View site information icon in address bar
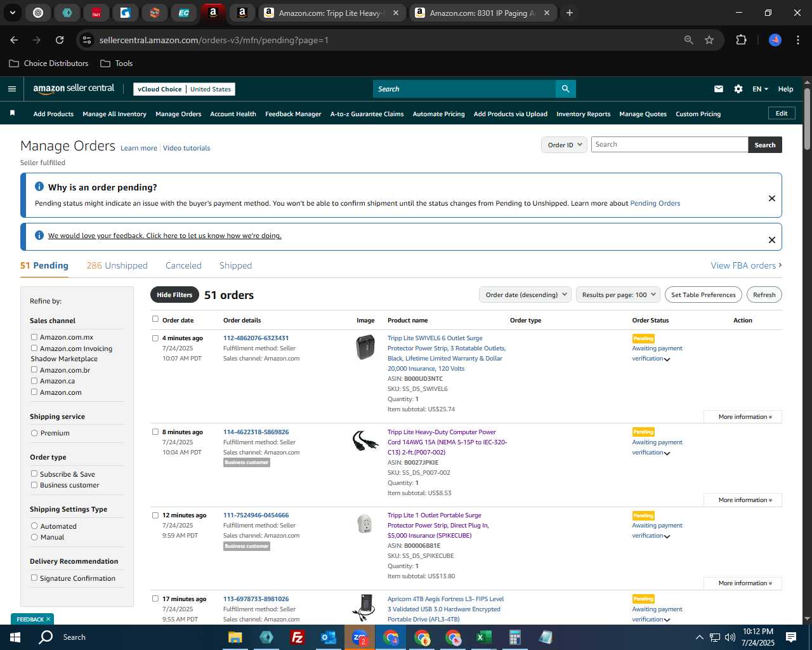Image resolution: width=812 pixels, height=650 pixels. (x=87, y=40)
